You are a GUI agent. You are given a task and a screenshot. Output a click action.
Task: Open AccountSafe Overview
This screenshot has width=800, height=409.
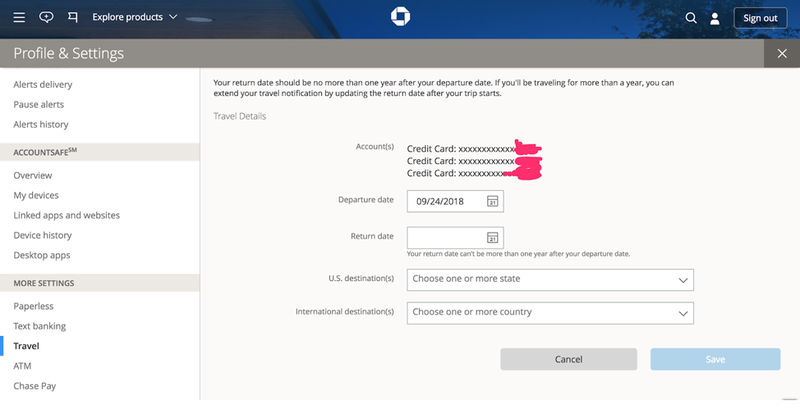(x=33, y=175)
